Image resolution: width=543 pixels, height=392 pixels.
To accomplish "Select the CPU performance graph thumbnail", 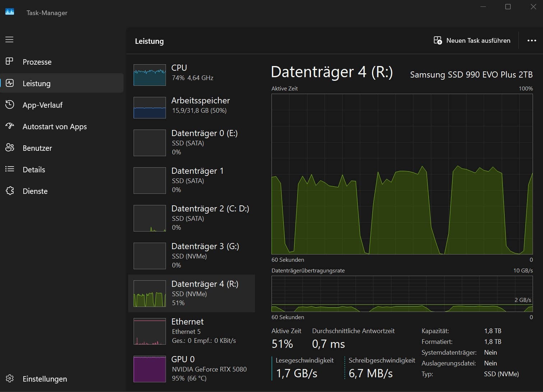I will click(150, 75).
